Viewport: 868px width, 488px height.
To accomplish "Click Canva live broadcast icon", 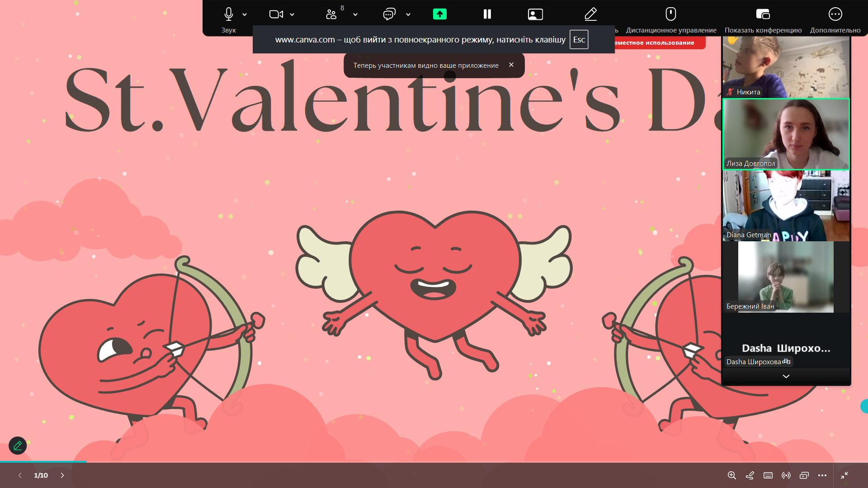I will (786, 475).
